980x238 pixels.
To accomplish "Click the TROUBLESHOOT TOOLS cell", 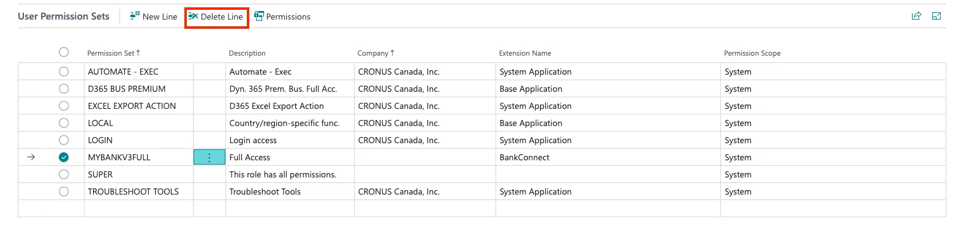I will (x=139, y=192).
